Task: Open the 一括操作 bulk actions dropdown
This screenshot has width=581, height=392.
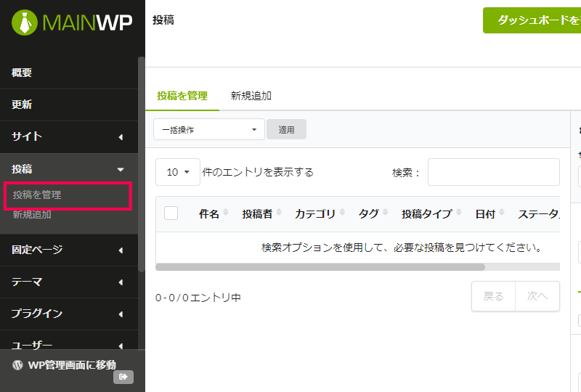Action: click(209, 129)
